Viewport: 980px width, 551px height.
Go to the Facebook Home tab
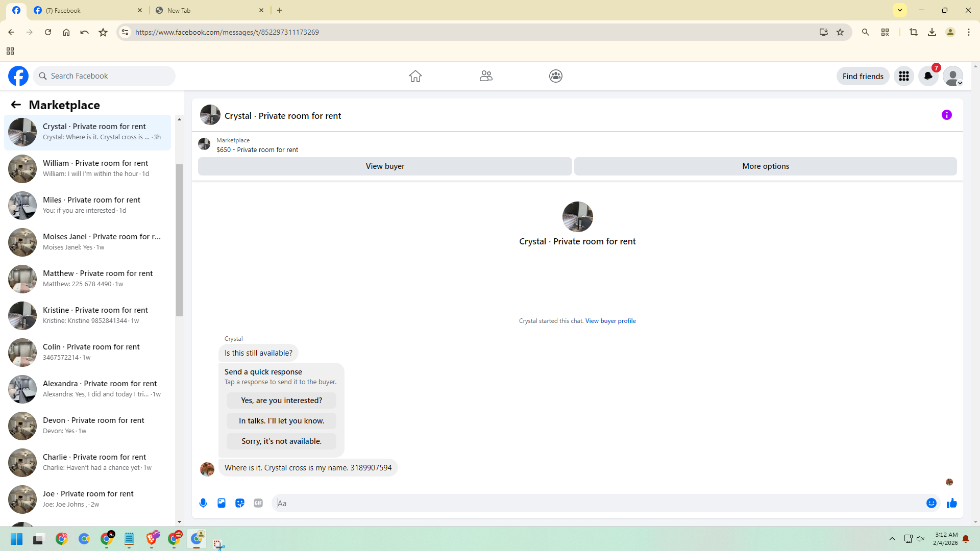(415, 76)
